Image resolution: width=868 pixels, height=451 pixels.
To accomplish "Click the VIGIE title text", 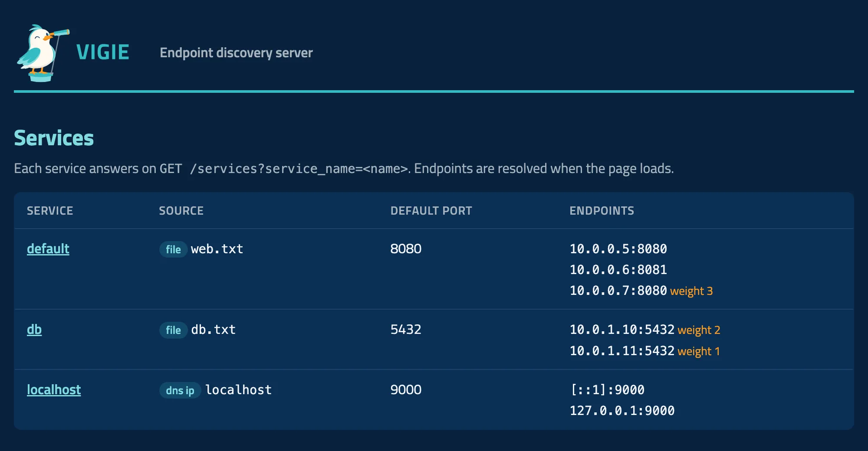I will click(x=103, y=52).
